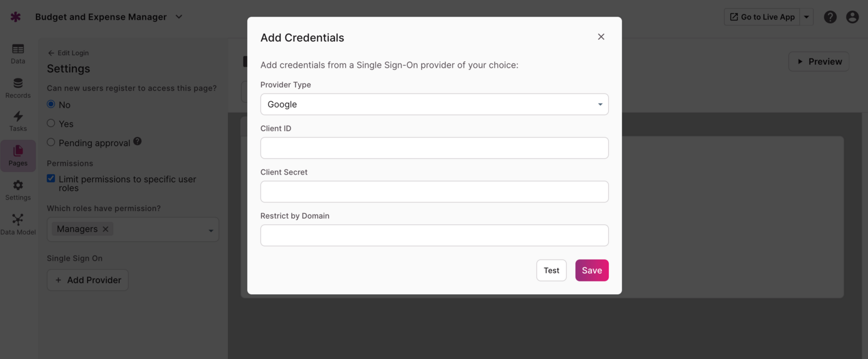Expand the roles permission selector
Screen dimensions: 868x359
pyautogui.click(x=211, y=229)
